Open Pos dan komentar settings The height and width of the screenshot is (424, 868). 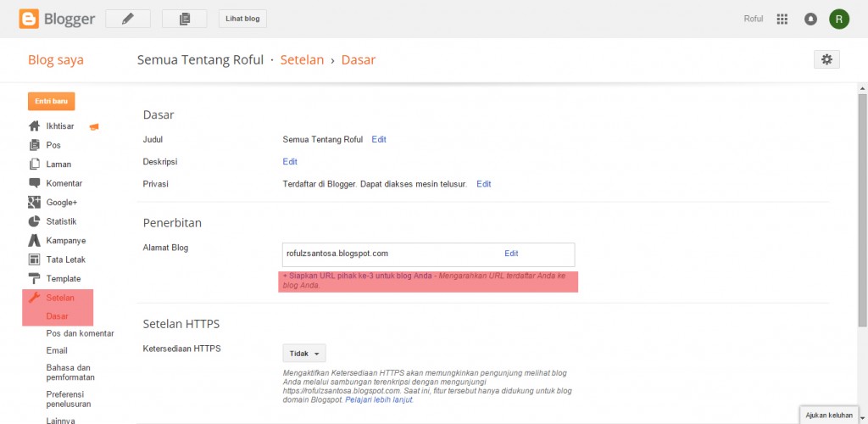(x=81, y=333)
